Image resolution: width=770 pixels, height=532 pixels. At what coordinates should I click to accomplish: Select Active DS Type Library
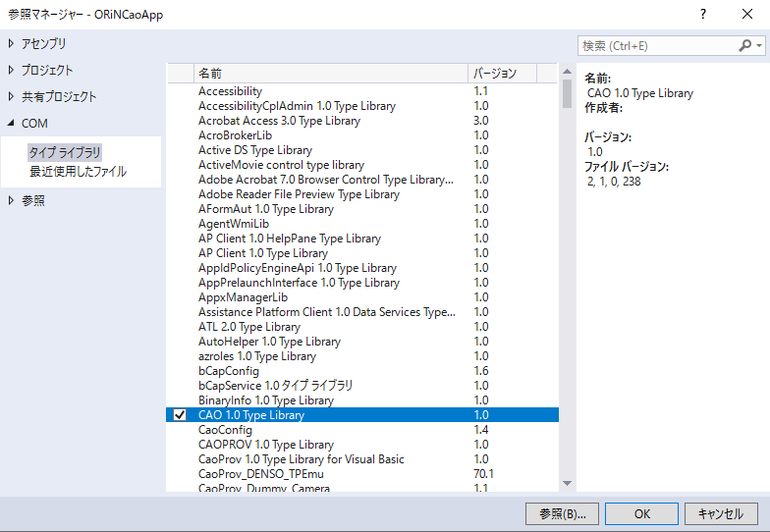coord(362,150)
